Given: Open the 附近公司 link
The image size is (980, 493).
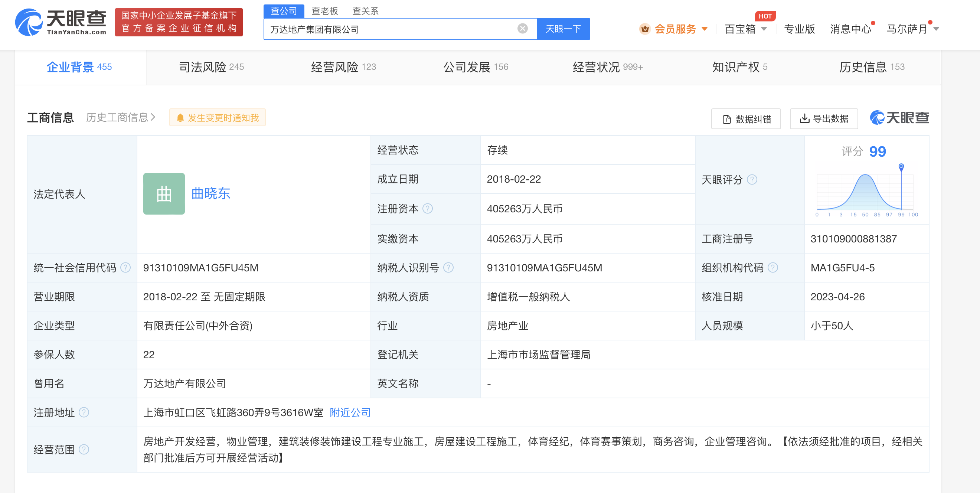Looking at the screenshot, I should click(349, 412).
